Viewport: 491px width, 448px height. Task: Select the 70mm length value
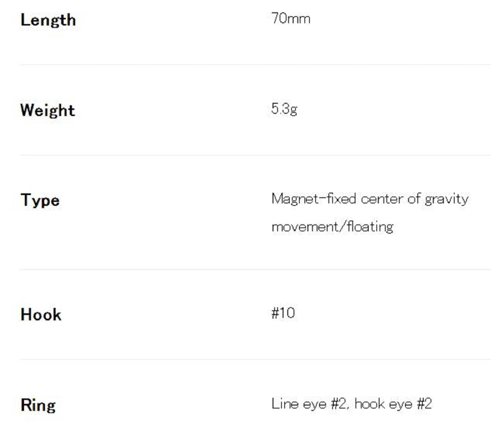pyautogui.click(x=291, y=19)
